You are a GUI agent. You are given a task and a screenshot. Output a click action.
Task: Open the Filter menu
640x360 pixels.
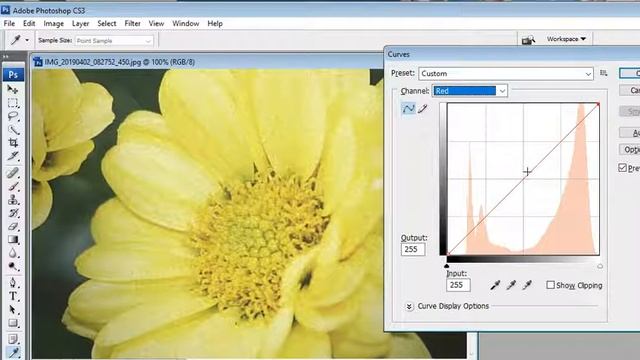click(x=133, y=24)
